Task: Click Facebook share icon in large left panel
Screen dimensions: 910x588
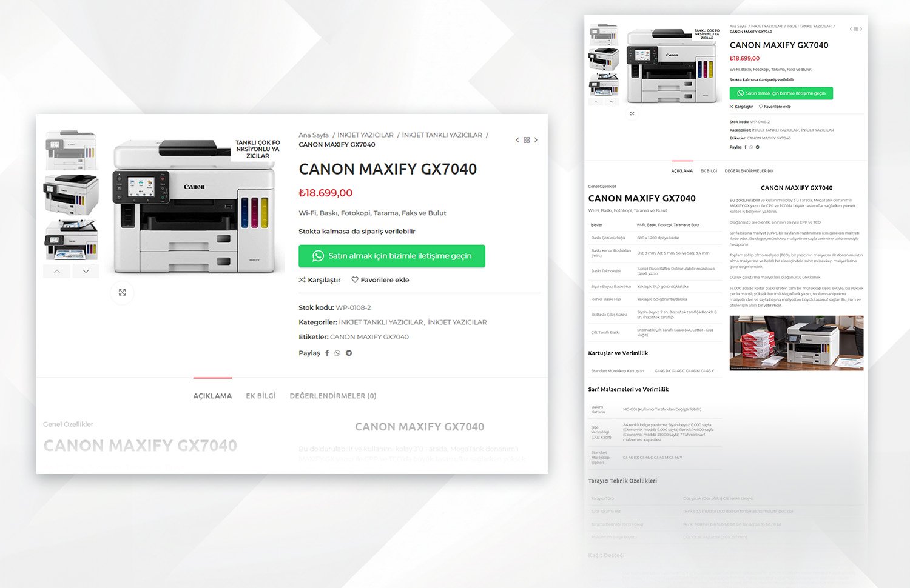Action: pyautogui.click(x=327, y=353)
